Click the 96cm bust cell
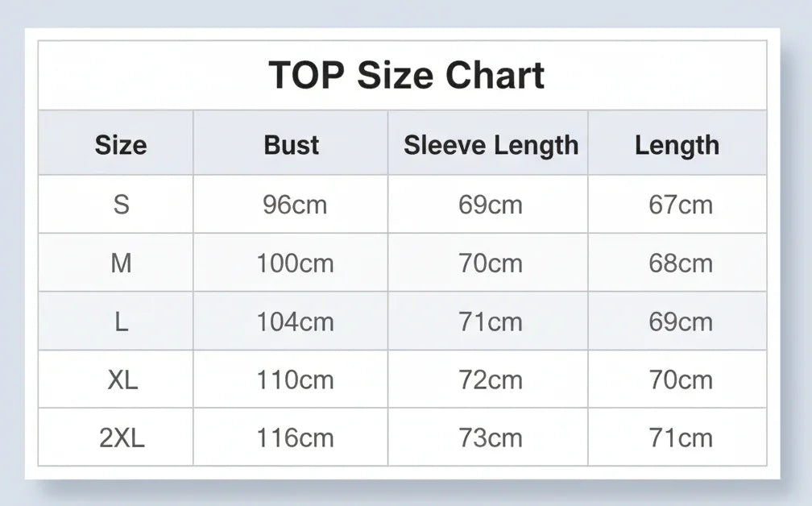The height and width of the screenshot is (506, 812). click(295, 205)
